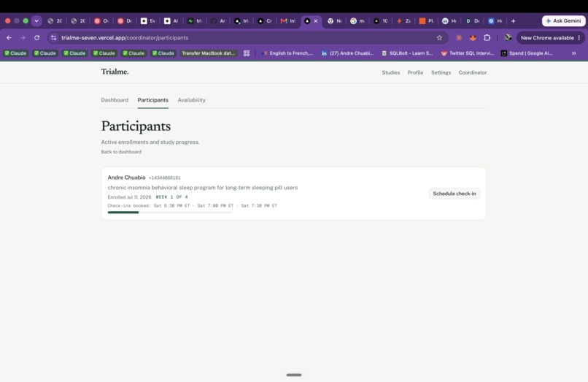Open Twitter SQL Interview bookmark
The height and width of the screenshot is (382, 588).
(467, 53)
